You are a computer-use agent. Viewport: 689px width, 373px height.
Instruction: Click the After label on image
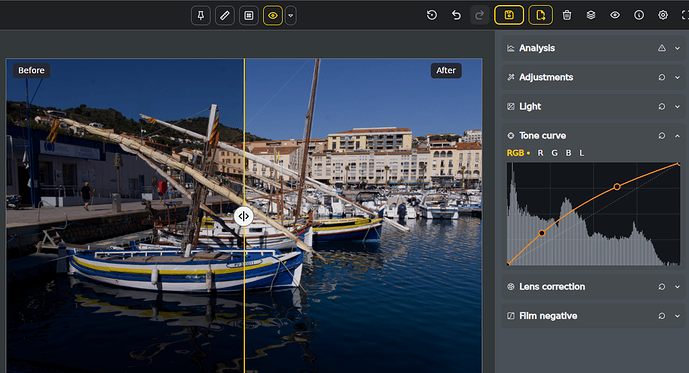446,70
